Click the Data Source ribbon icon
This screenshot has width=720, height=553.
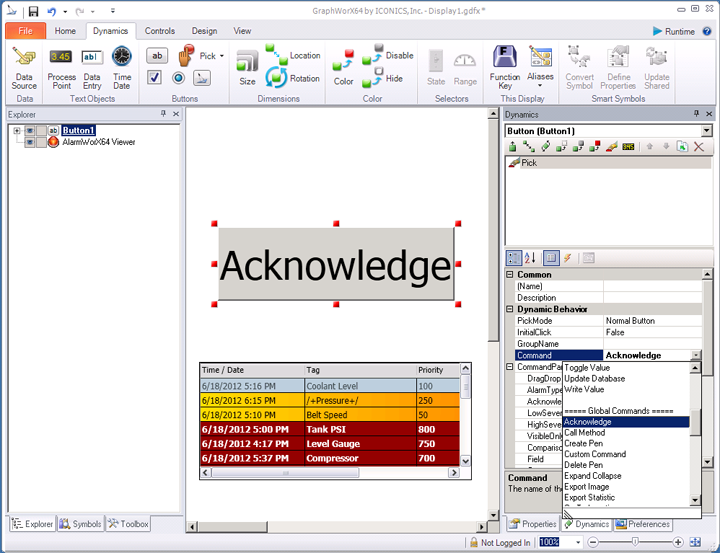tap(24, 67)
